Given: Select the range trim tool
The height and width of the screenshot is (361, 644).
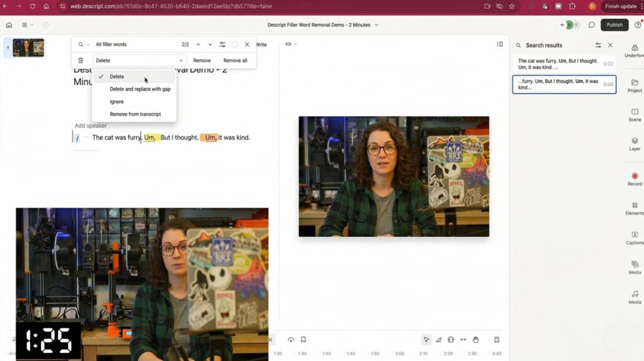Looking at the screenshot, I should (451, 340).
